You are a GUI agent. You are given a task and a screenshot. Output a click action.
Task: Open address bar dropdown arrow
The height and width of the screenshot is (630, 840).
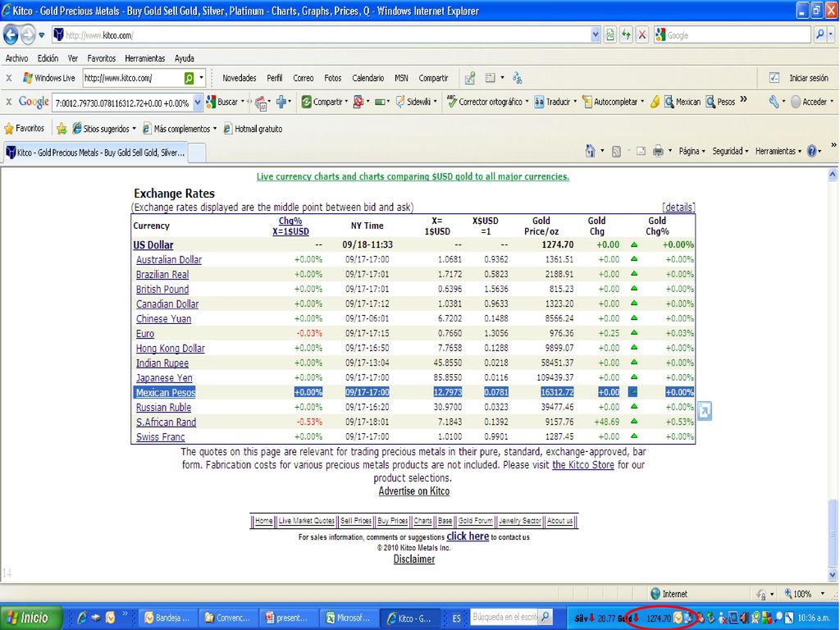[596, 35]
